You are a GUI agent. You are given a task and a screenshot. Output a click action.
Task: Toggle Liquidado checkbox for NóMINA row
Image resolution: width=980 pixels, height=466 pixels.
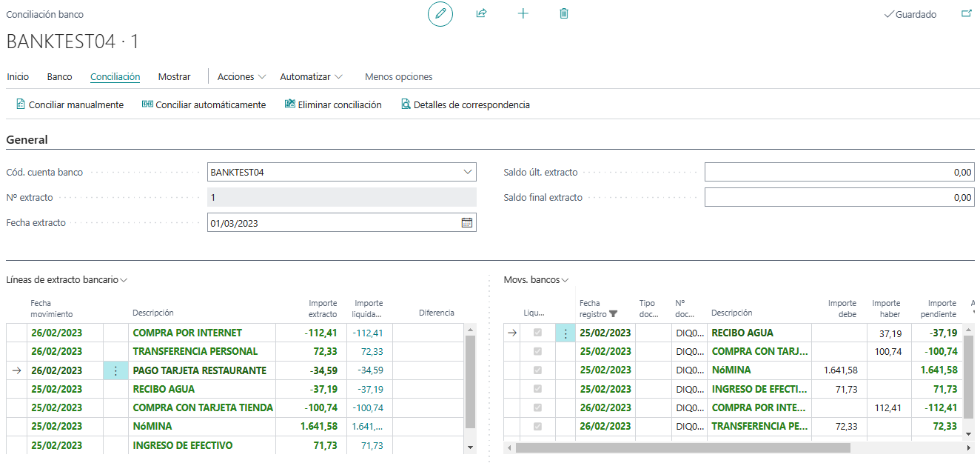(537, 370)
